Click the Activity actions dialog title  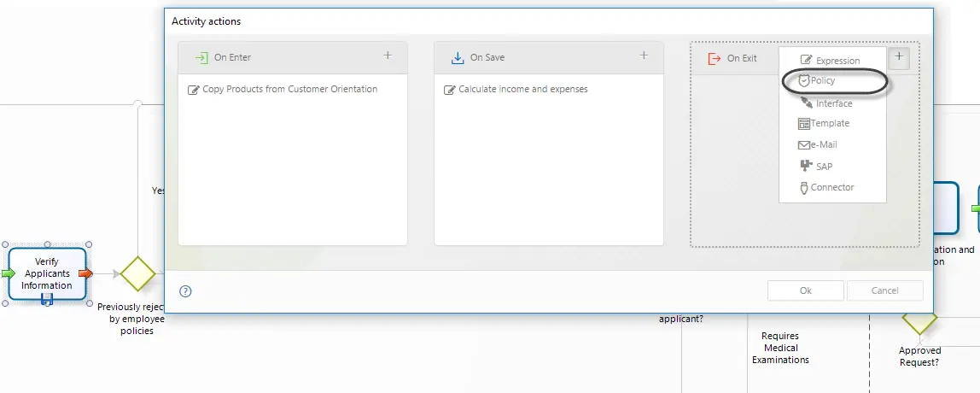tap(207, 21)
